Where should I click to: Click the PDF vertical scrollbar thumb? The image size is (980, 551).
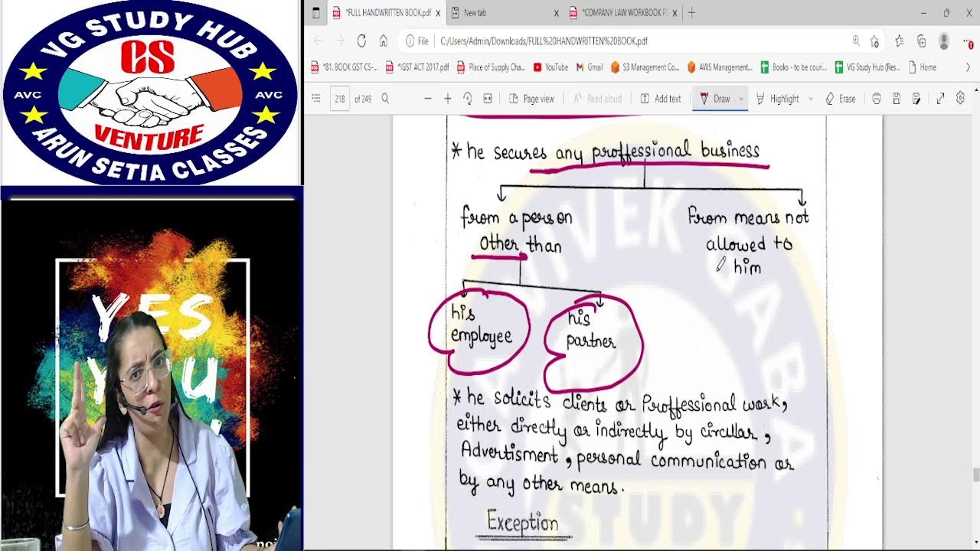click(x=975, y=475)
